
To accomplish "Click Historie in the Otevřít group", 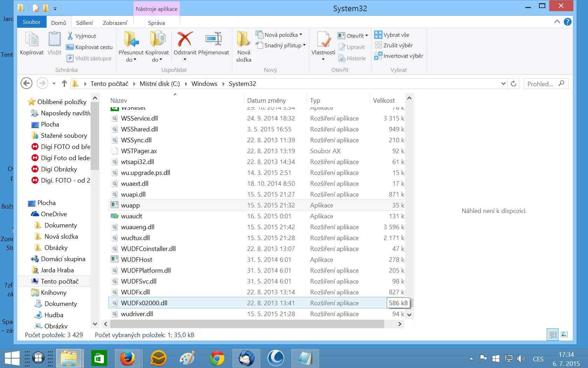I will tap(352, 58).
